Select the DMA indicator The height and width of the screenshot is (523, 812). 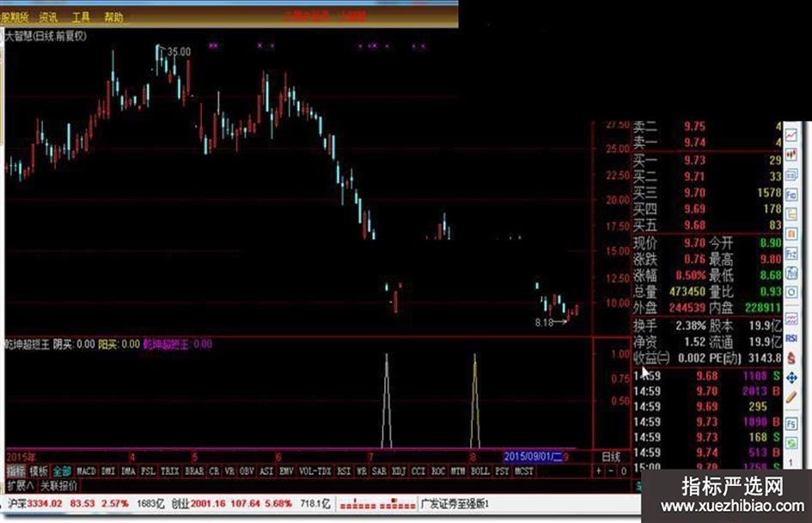point(128,471)
